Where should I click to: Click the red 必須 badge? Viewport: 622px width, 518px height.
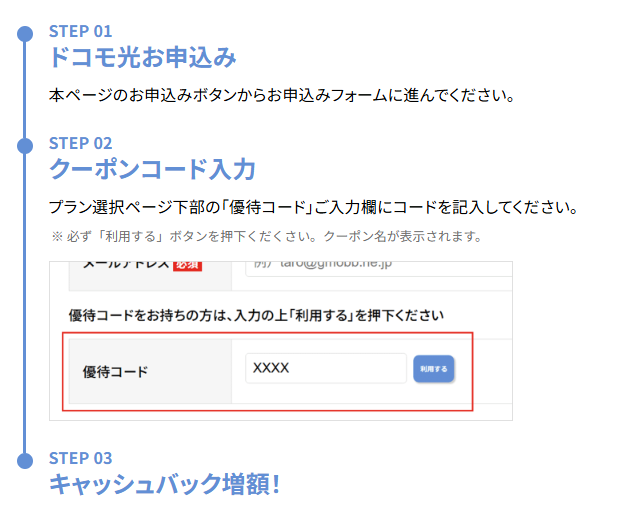(187, 265)
